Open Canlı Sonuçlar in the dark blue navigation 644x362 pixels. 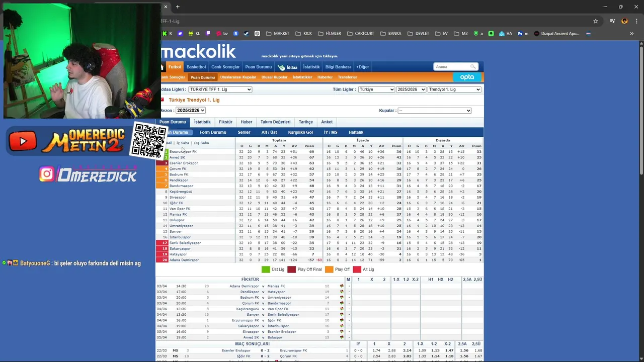tap(225, 67)
